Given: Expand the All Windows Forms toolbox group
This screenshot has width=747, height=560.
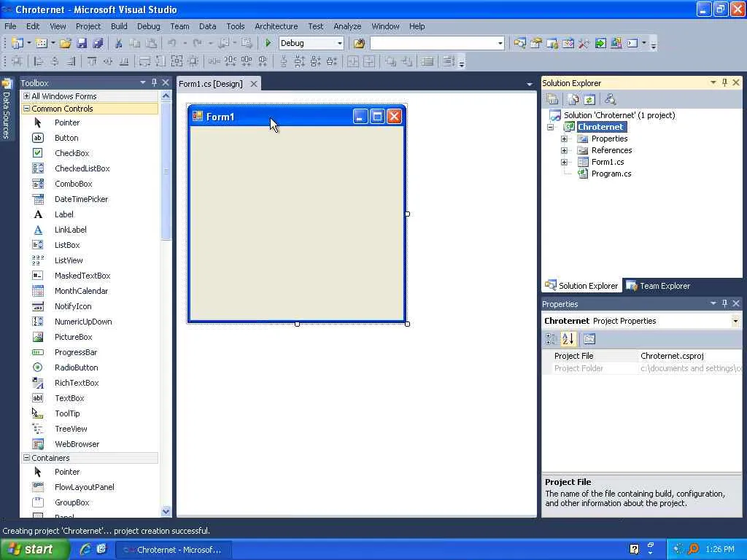Looking at the screenshot, I should tap(27, 96).
